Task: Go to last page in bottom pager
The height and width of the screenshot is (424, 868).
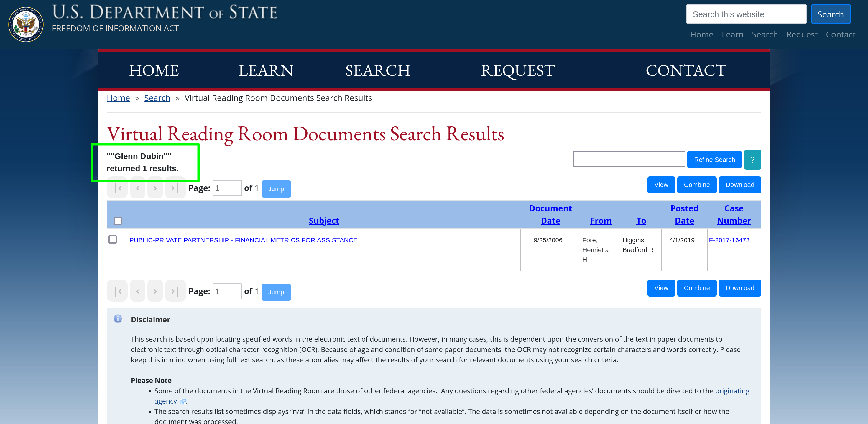Action: (175, 291)
